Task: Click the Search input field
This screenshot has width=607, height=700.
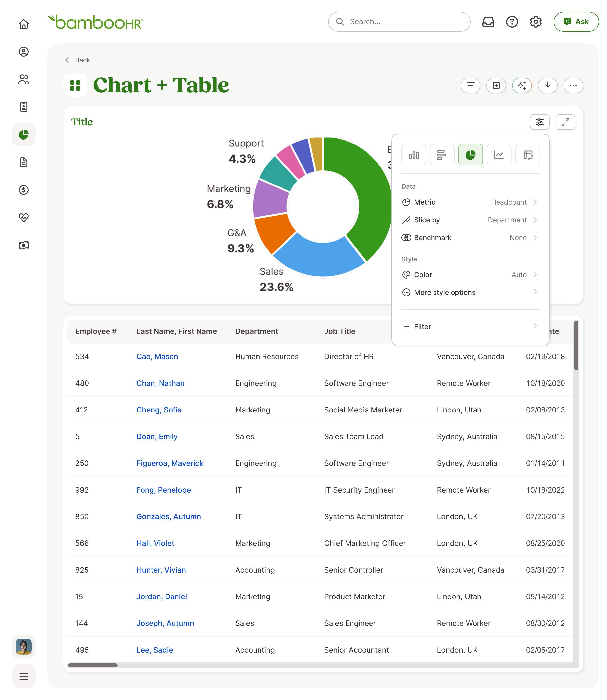Action: (x=399, y=22)
